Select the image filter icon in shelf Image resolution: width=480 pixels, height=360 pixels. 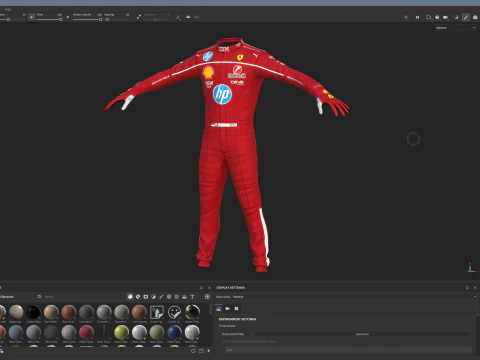pyautogui.click(x=184, y=296)
